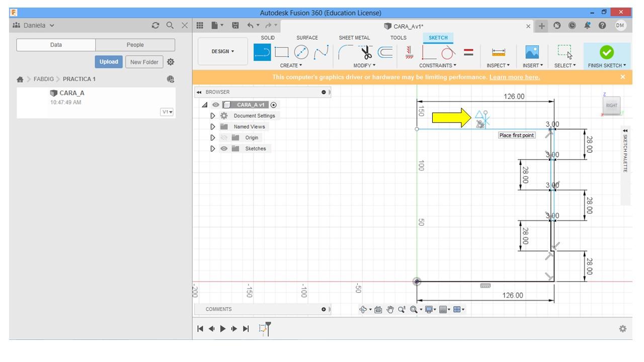Screen dimensions: 644x362
Task: Toggle visibility of CARA_A v1 component
Action: pyautogui.click(x=216, y=105)
